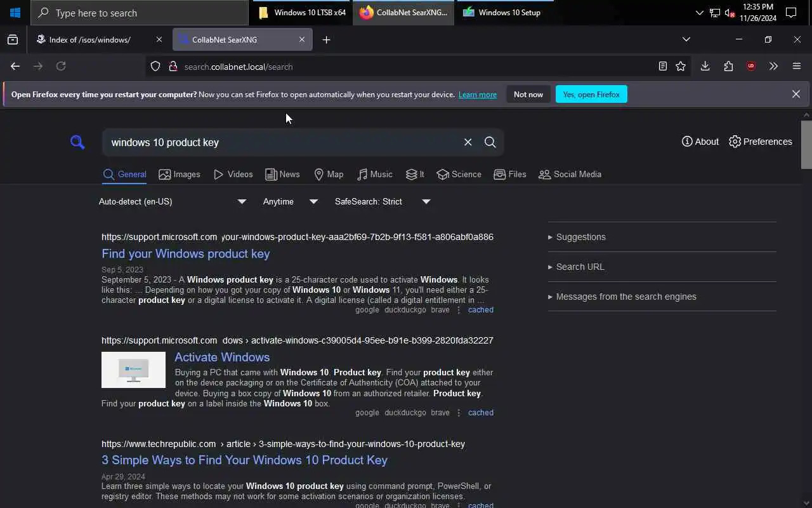The height and width of the screenshot is (508, 812).
Task: Clear the search query with the X icon
Action: point(468,142)
